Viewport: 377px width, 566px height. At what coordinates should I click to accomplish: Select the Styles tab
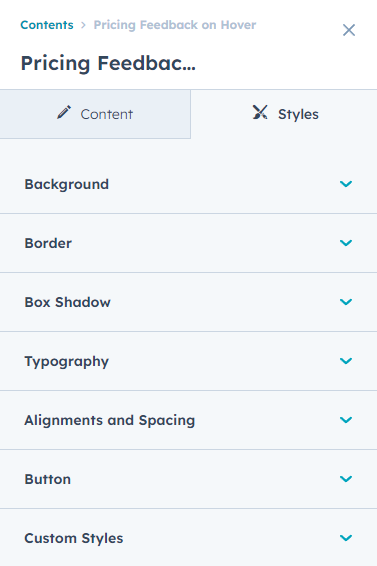click(x=284, y=114)
